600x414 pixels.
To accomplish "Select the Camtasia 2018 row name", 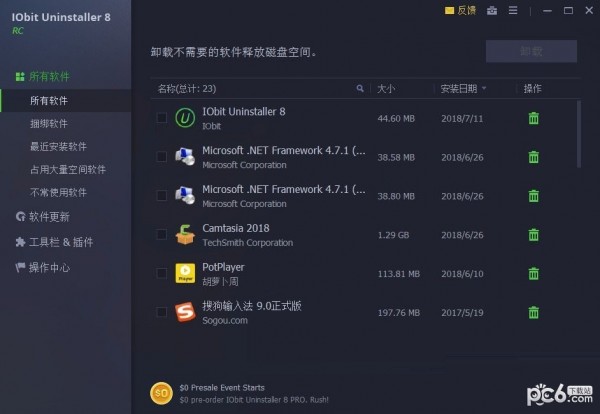I will point(236,228).
